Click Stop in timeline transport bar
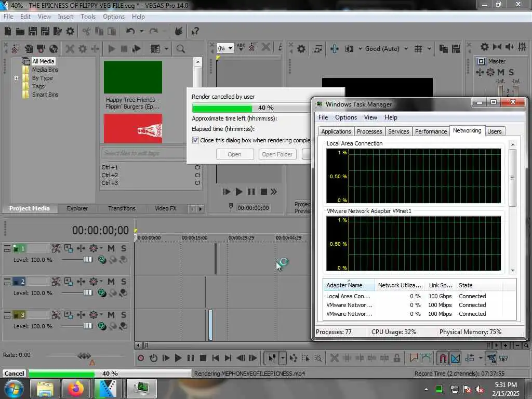This screenshot has height=399, width=532. pos(203,358)
